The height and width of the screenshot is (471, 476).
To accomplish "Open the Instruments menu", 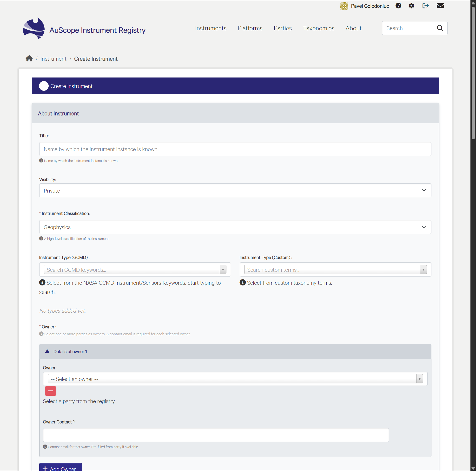I will click(x=211, y=28).
